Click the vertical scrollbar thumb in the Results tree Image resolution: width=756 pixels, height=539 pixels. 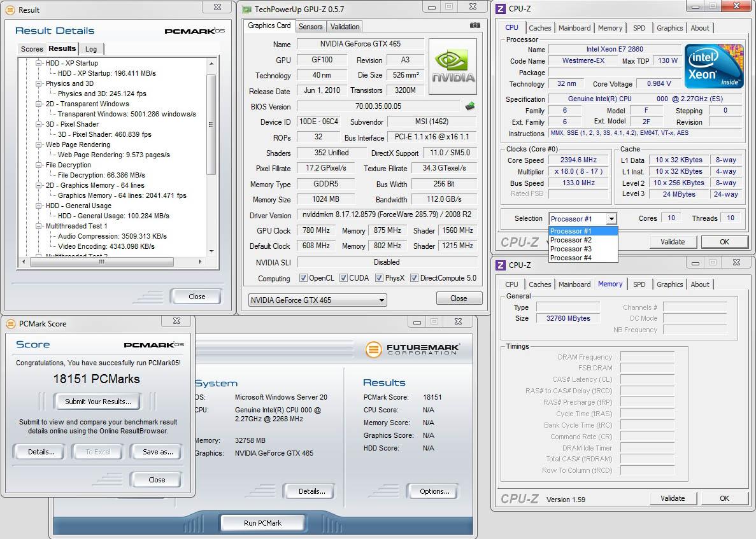click(x=211, y=124)
